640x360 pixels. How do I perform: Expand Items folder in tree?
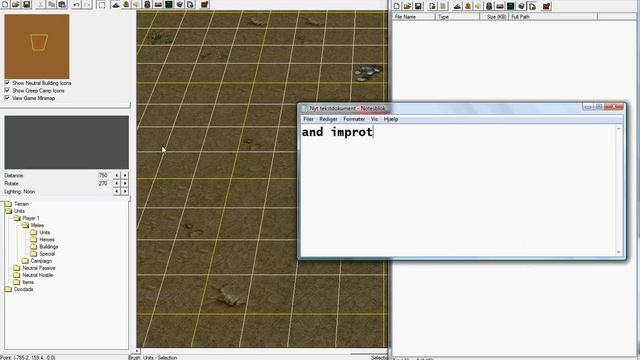pyautogui.click(x=24, y=282)
